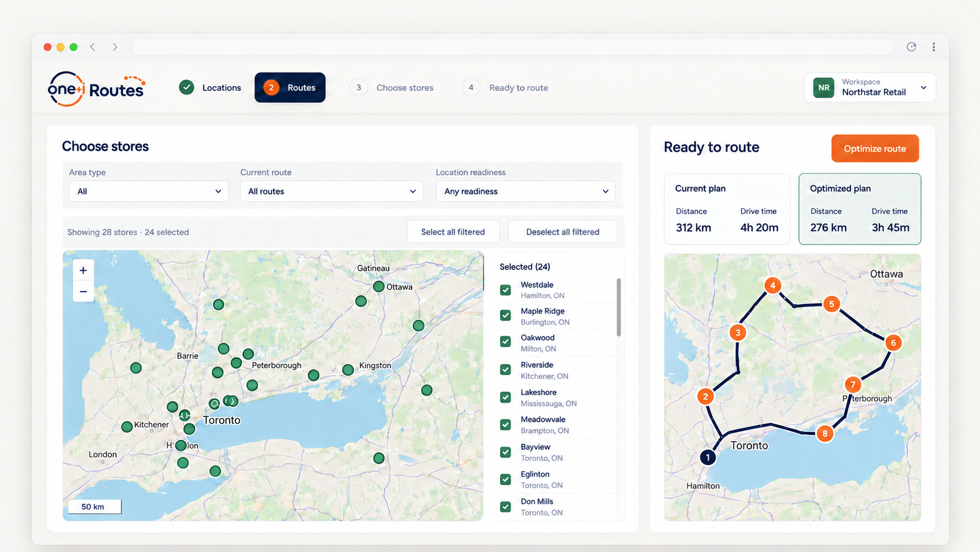980x552 pixels.
Task: Select route stop 4 marker
Action: coord(773,286)
